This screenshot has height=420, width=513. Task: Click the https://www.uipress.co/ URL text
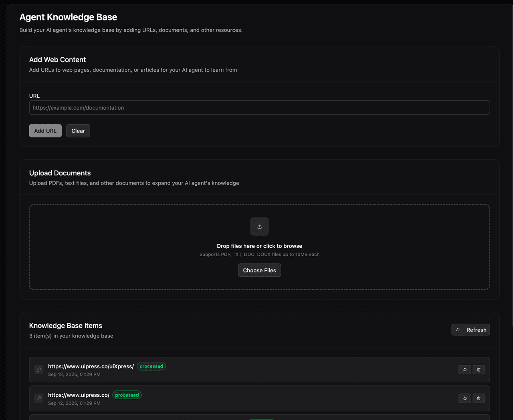79,395
